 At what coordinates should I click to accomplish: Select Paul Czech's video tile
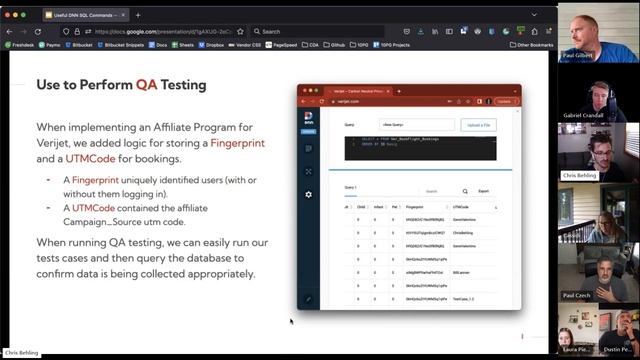[x=598, y=273]
